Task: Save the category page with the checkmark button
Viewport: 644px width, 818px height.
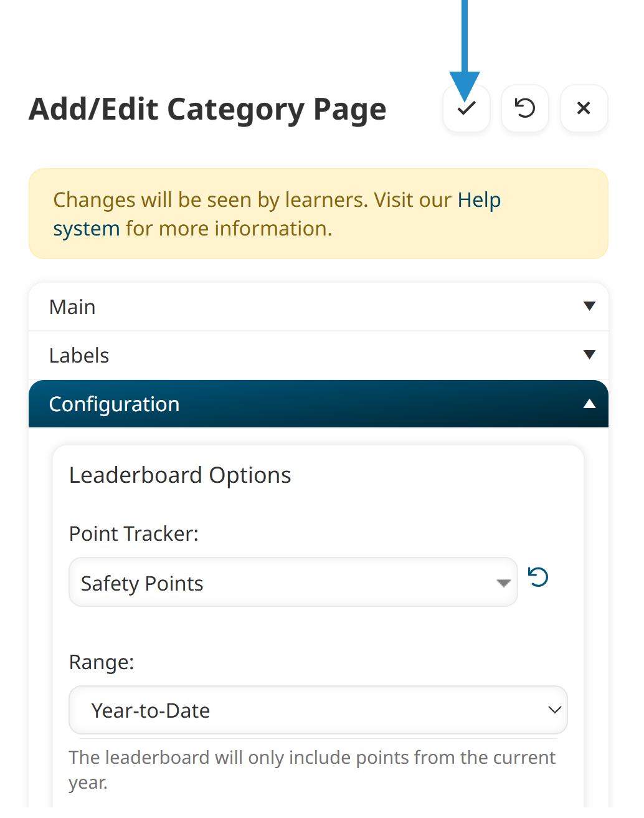Action: point(466,108)
